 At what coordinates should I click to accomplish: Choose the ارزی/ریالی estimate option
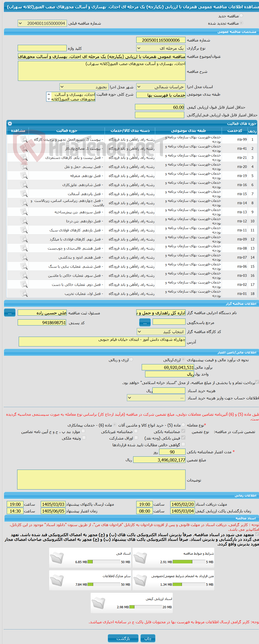coord(183,359)
